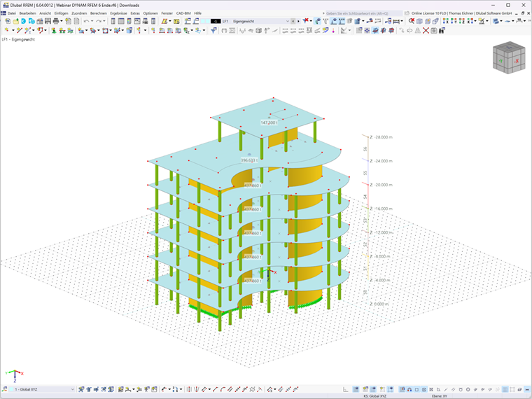The image size is (532, 399).
Task: Toggle grid display in status bar
Action: click(x=505, y=389)
